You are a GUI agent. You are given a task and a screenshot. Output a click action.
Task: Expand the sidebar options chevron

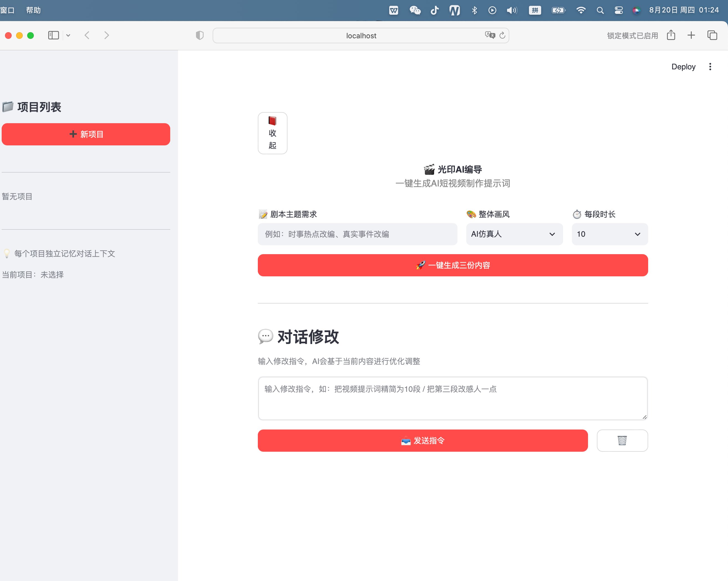point(68,35)
